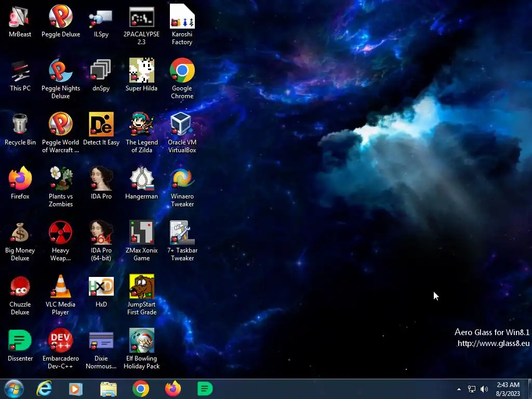Click the Show desktop strip

click(529, 389)
